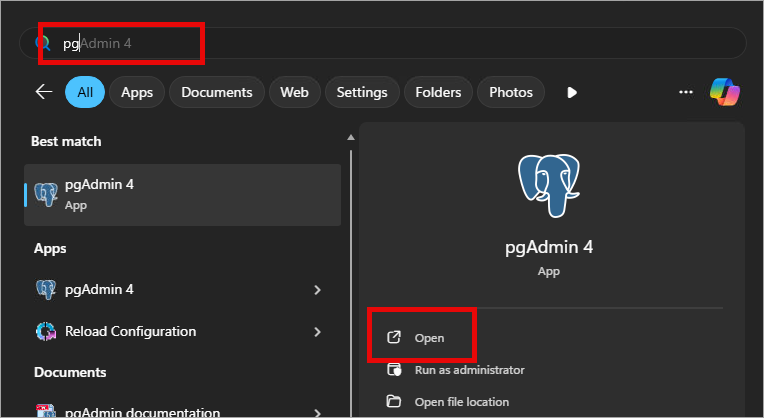Viewport: 764px width, 418px height.
Task: Click Reload Configuration app icon
Action: point(45,331)
